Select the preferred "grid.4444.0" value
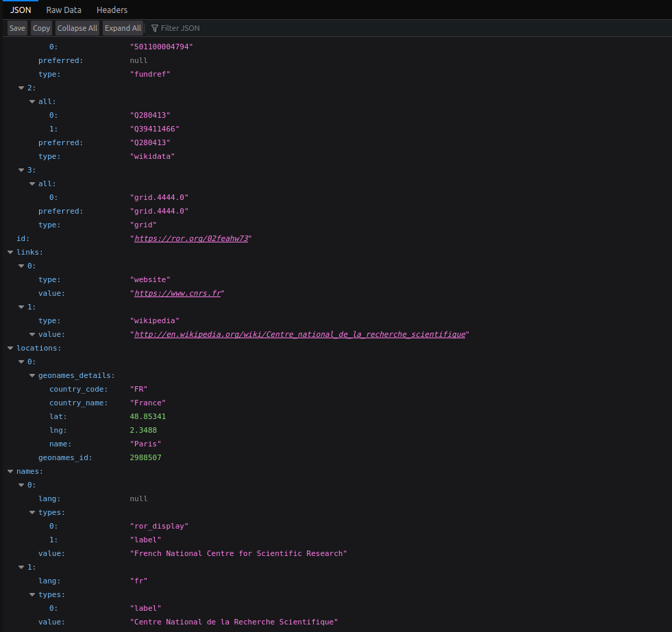The width and height of the screenshot is (672, 632). click(159, 211)
